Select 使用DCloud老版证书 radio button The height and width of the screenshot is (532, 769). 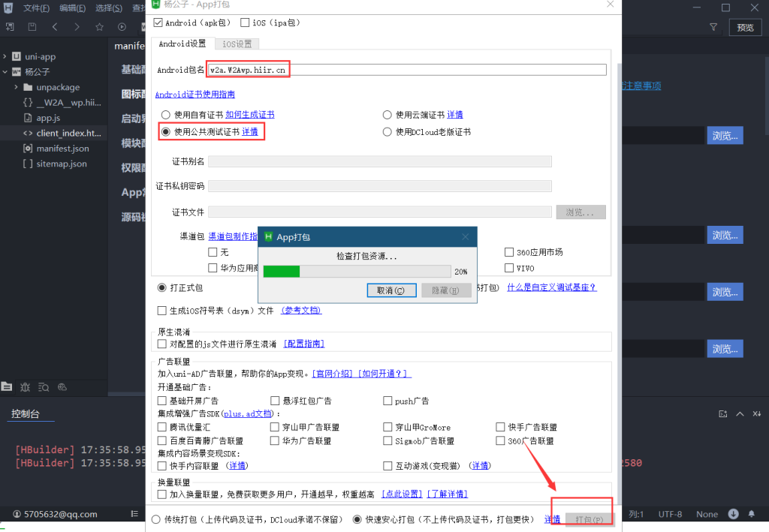387,132
